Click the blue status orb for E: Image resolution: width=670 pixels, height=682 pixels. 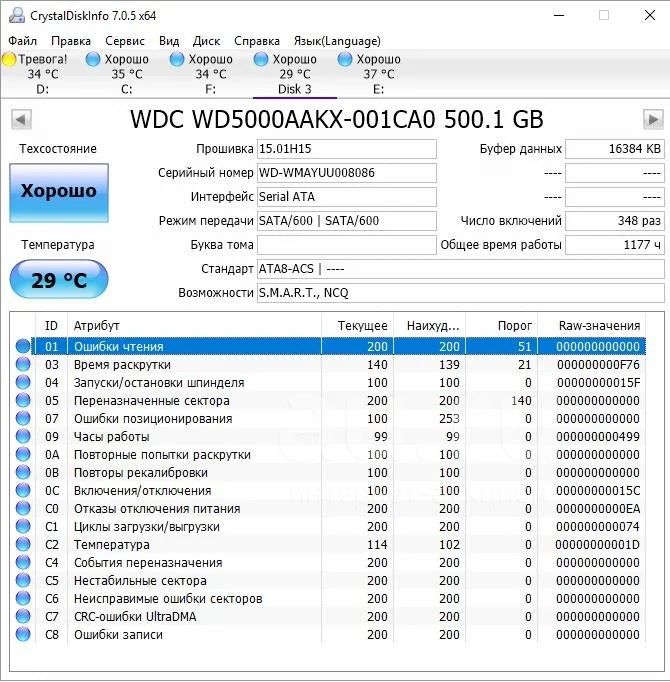click(345, 59)
